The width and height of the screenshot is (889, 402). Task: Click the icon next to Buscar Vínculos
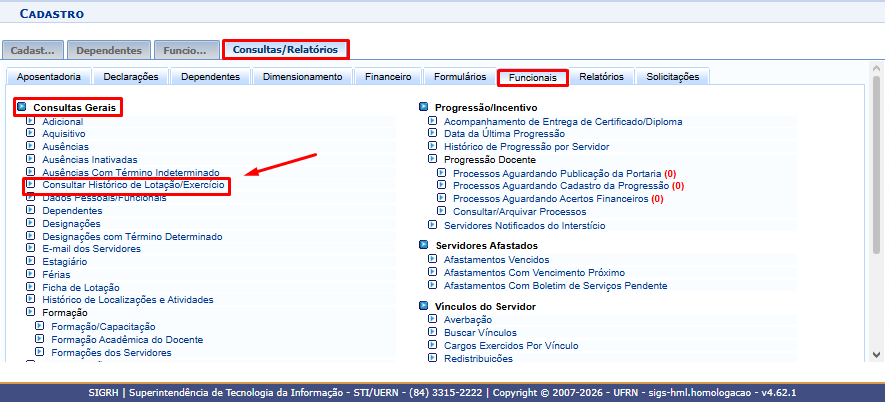(433, 332)
